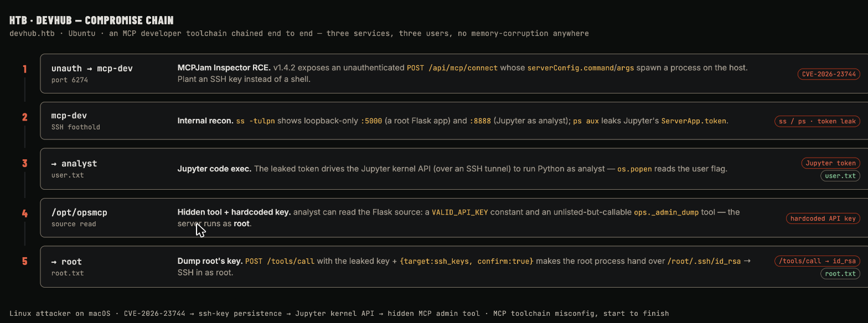Click the 'devhub.htb' subtitle text
This screenshot has width=868, height=323.
[x=32, y=33]
